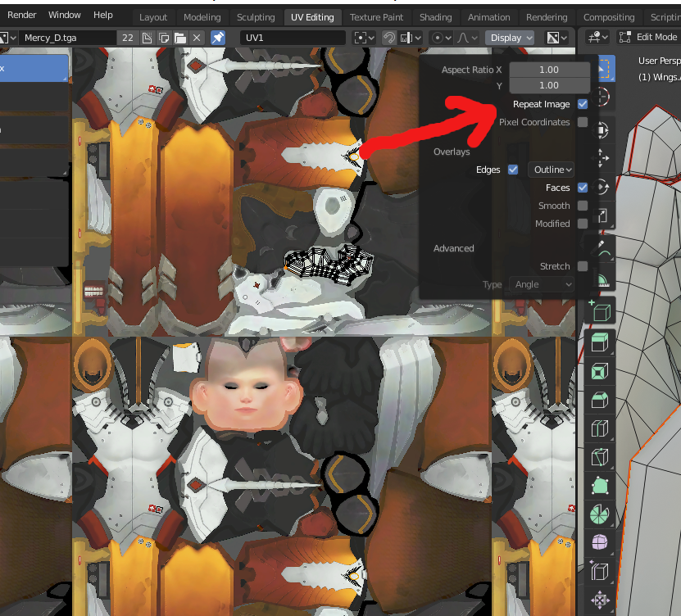The image size is (681, 616).
Task: Open the Window menu
Action: pyautogui.click(x=64, y=15)
